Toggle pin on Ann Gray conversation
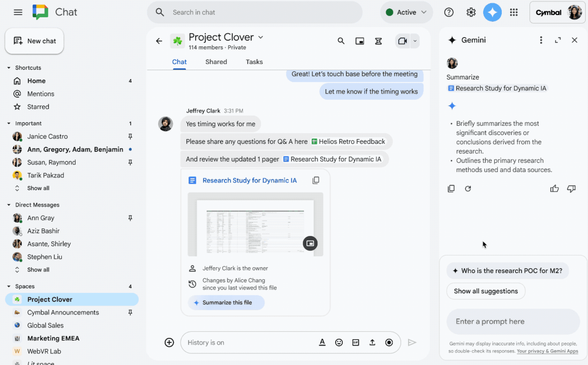This screenshot has width=588, height=365. (130, 218)
